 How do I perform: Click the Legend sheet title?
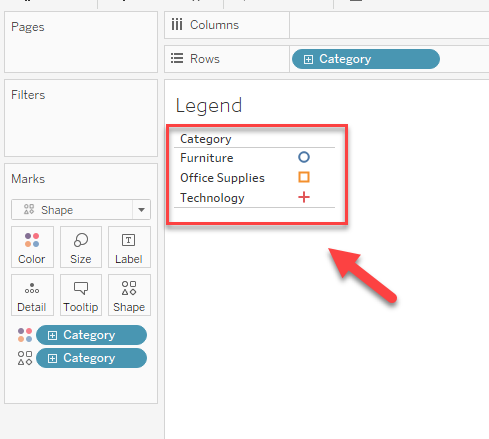(209, 106)
